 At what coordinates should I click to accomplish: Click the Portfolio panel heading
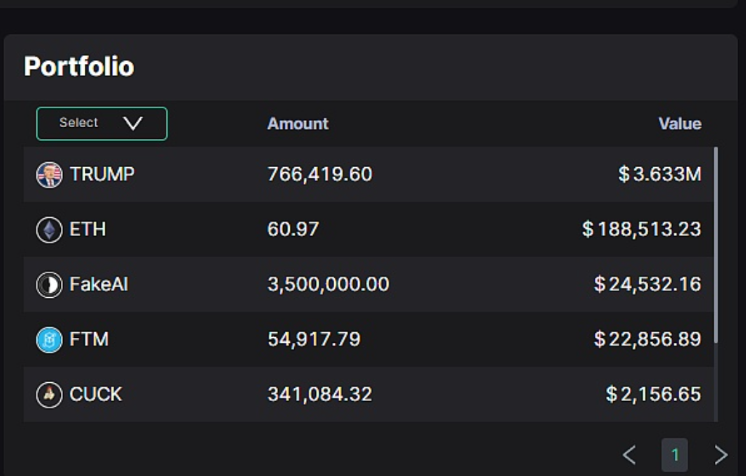click(79, 66)
